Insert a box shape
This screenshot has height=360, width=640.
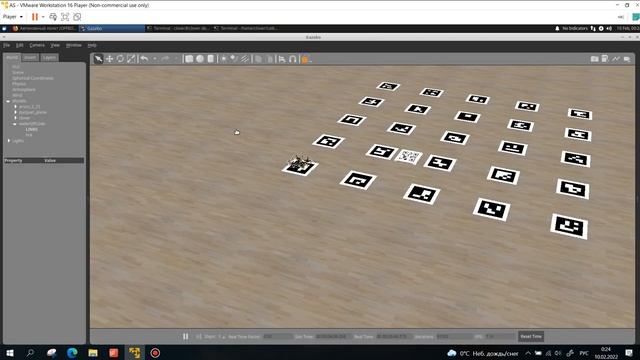(x=189, y=59)
